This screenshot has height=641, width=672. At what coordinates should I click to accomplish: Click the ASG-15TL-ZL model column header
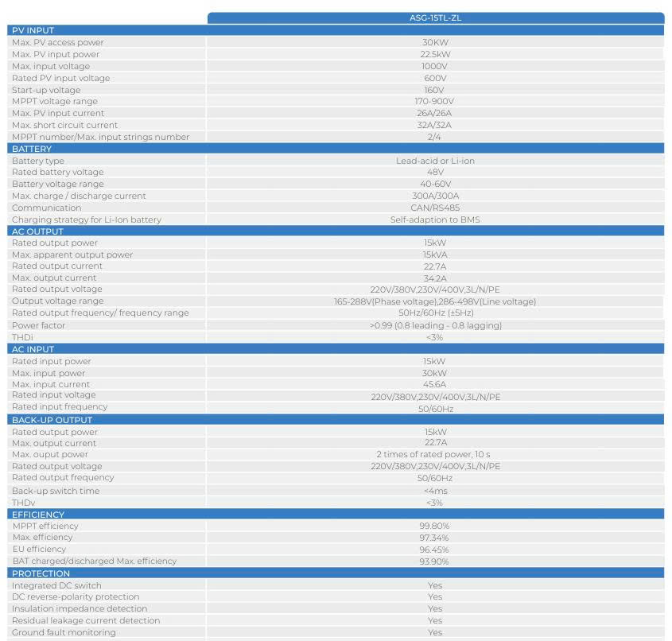(434, 17)
